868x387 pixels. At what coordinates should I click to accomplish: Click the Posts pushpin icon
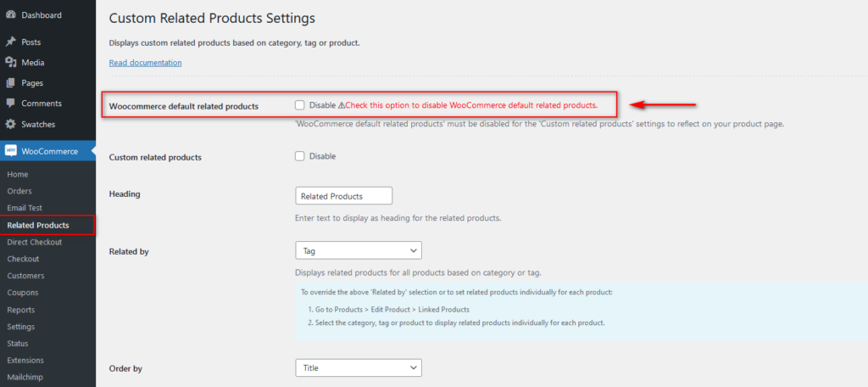pos(10,42)
